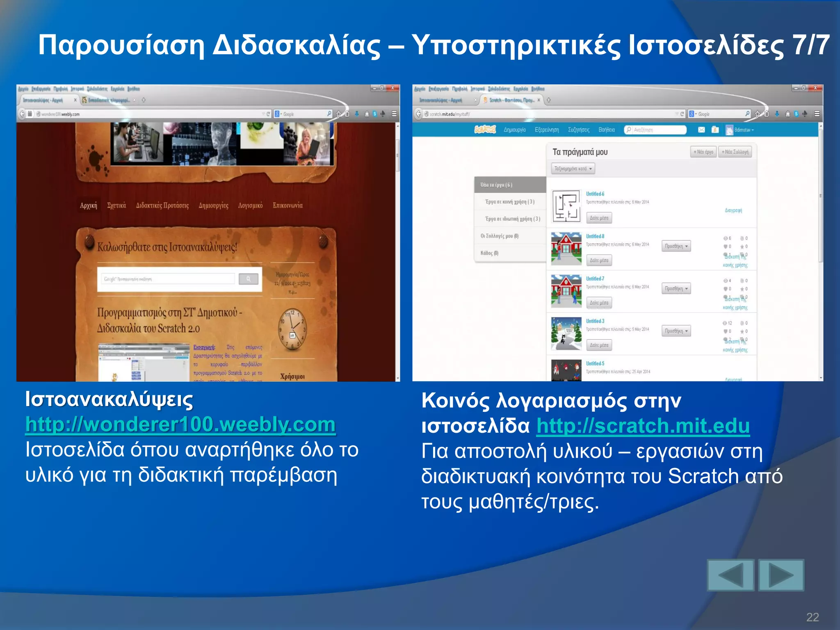
Task: Open Διδακτικές Προτάσεις menu on weebly site
Action: 162,205
